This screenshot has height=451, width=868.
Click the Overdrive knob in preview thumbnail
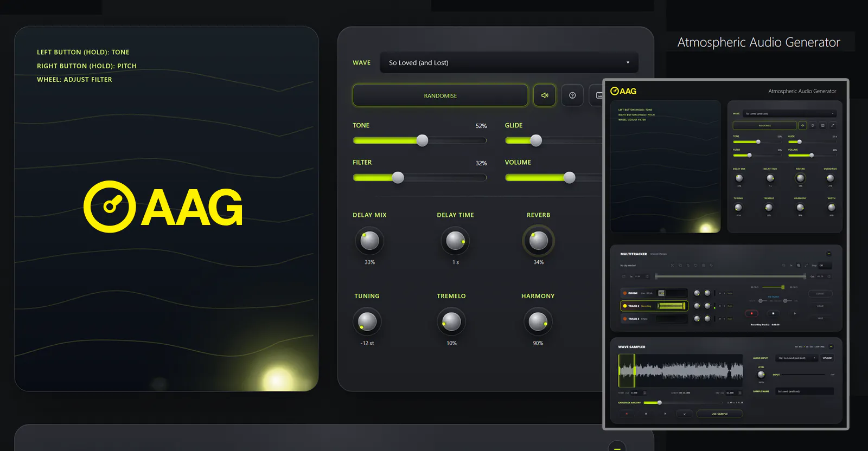(830, 178)
